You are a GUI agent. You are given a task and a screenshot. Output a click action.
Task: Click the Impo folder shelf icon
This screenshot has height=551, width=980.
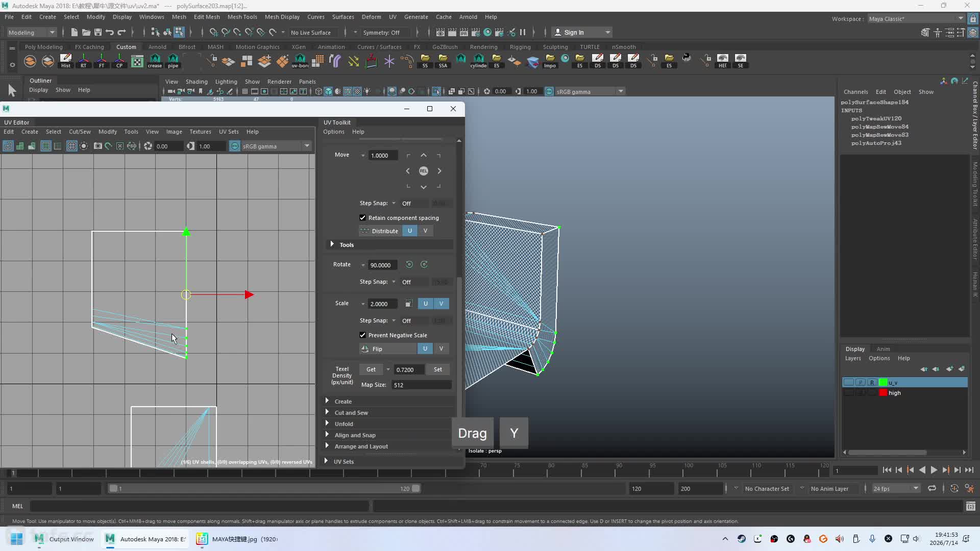[x=550, y=61]
